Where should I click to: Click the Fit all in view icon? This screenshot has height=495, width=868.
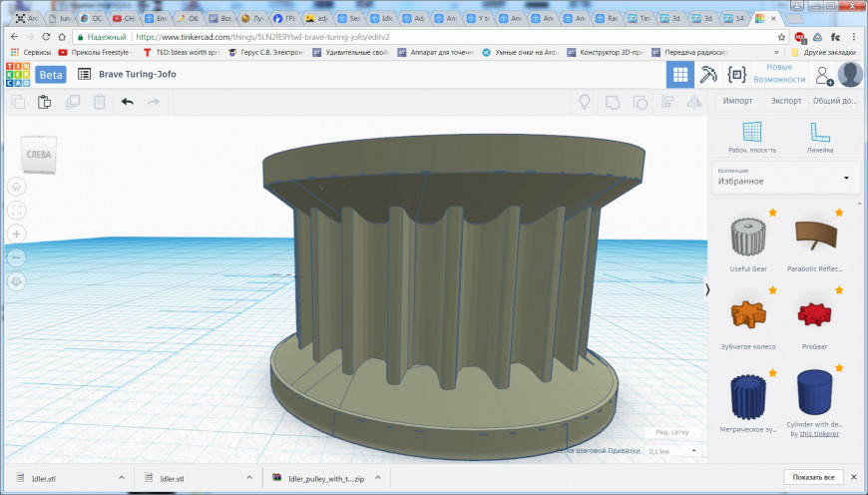[x=17, y=210]
